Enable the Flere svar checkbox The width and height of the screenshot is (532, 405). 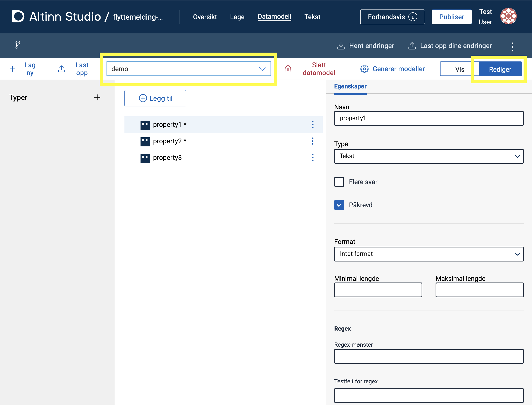click(x=339, y=182)
